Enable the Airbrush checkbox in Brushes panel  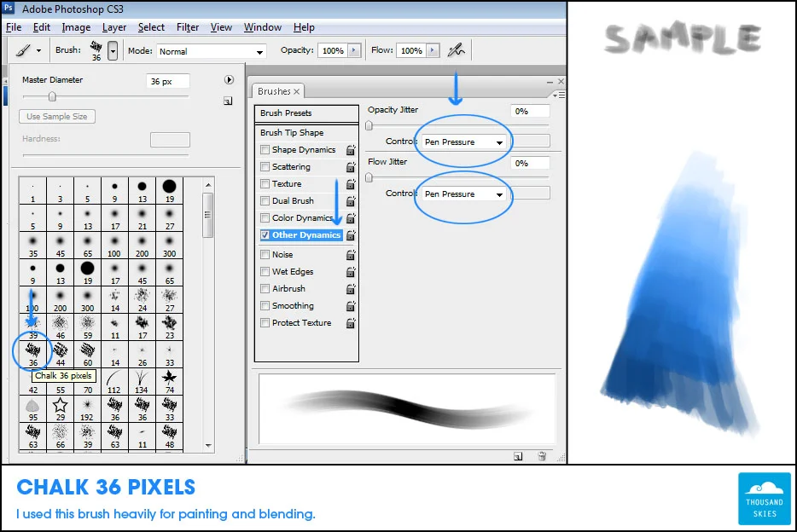pyautogui.click(x=265, y=288)
